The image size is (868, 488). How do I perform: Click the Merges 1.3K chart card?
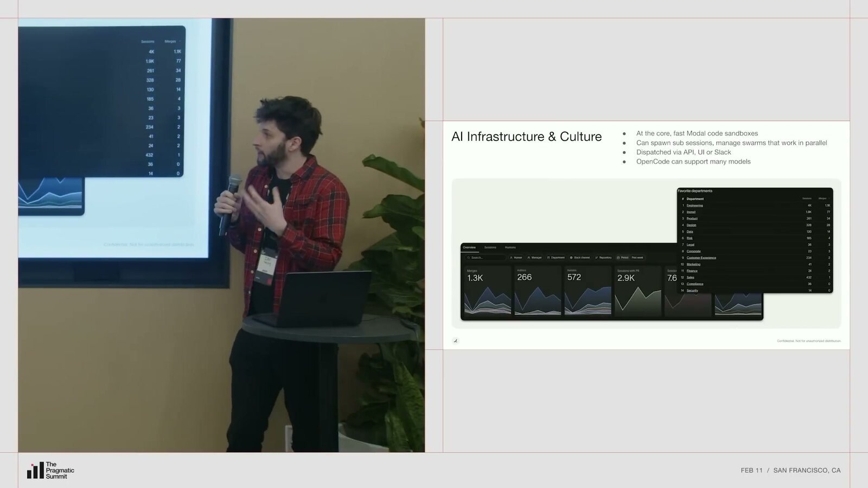(488, 291)
